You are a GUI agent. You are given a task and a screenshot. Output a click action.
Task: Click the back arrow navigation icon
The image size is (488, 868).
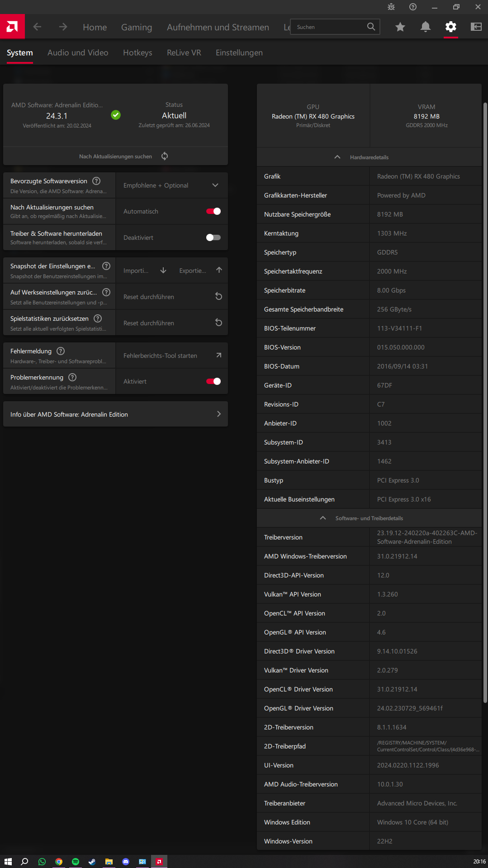pyautogui.click(x=38, y=27)
